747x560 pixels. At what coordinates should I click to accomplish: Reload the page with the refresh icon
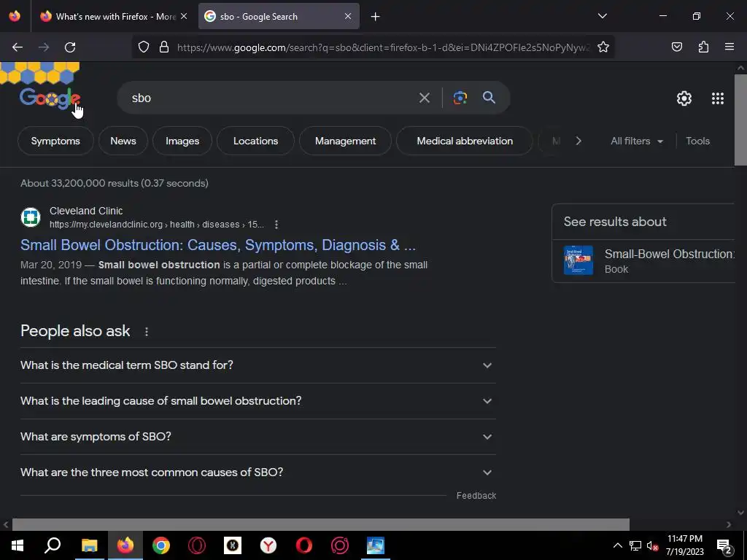coord(70,47)
